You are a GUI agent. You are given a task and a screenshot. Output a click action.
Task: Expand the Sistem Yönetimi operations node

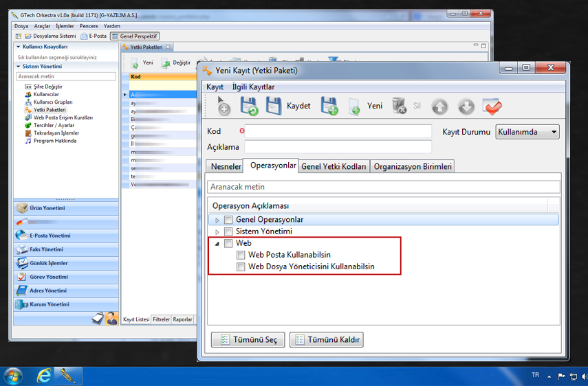click(217, 231)
